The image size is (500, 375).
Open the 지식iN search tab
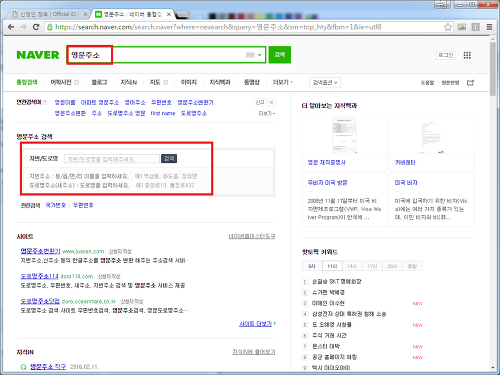tap(129, 82)
